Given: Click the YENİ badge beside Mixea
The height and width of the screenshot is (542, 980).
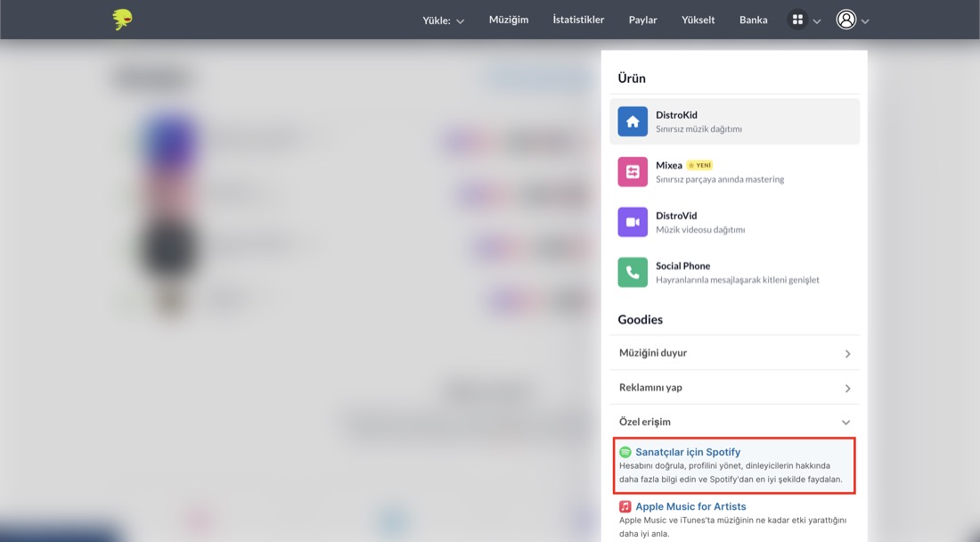Looking at the screenshot, I should (x=699, y=165).
